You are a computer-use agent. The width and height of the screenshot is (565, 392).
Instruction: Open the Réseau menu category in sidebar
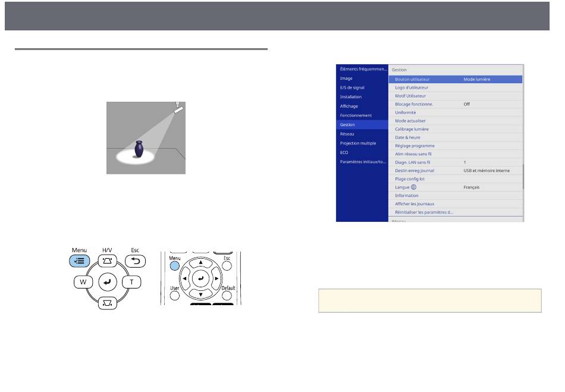pyautogui.click(x=363, y=134)
